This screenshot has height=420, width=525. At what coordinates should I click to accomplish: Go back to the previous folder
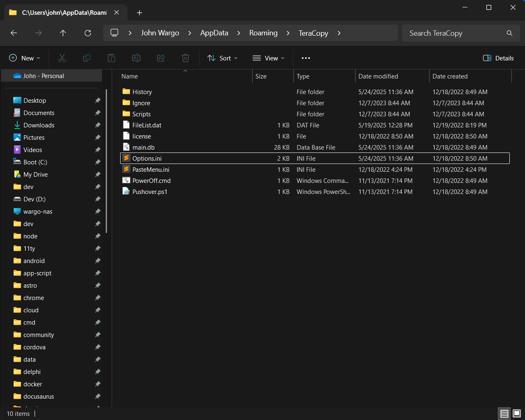point(14,33)
